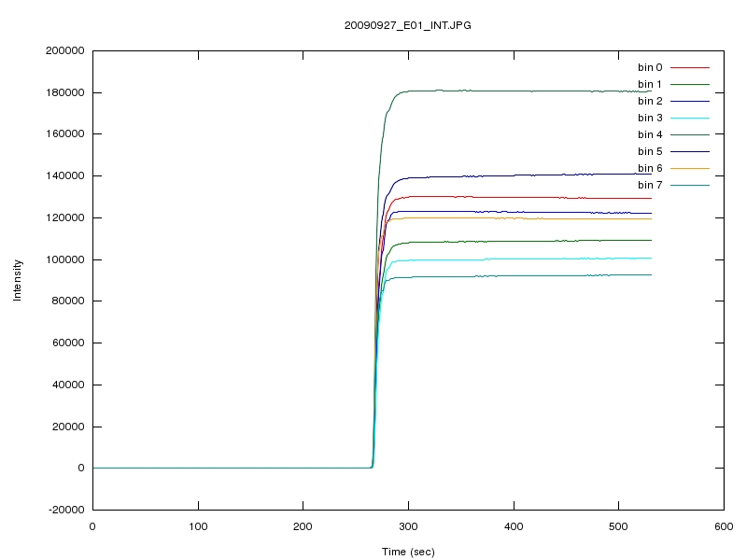Click the dark blue plateau curve near 140000
This screenshot has height=560, width=747.
pos(524,175)
